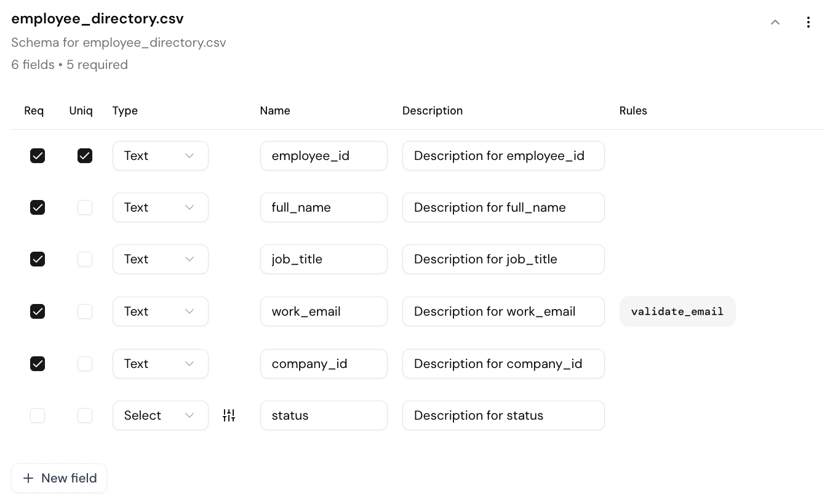Add a New field

pos(59,478)
